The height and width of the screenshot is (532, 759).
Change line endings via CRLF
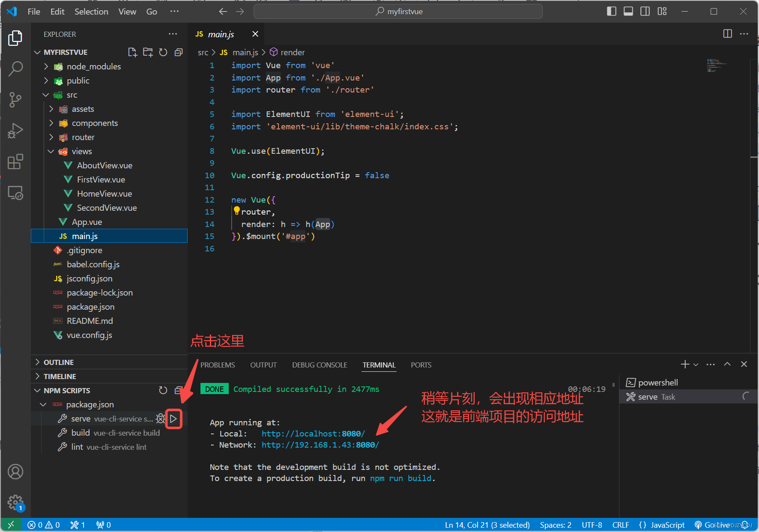coord(621,525)
